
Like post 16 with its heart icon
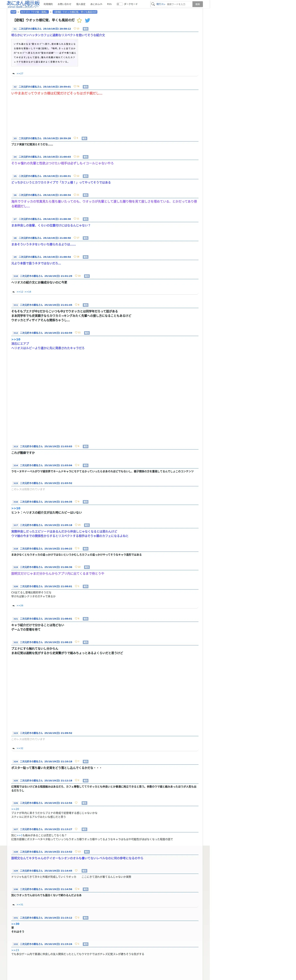tap(76, 501)
